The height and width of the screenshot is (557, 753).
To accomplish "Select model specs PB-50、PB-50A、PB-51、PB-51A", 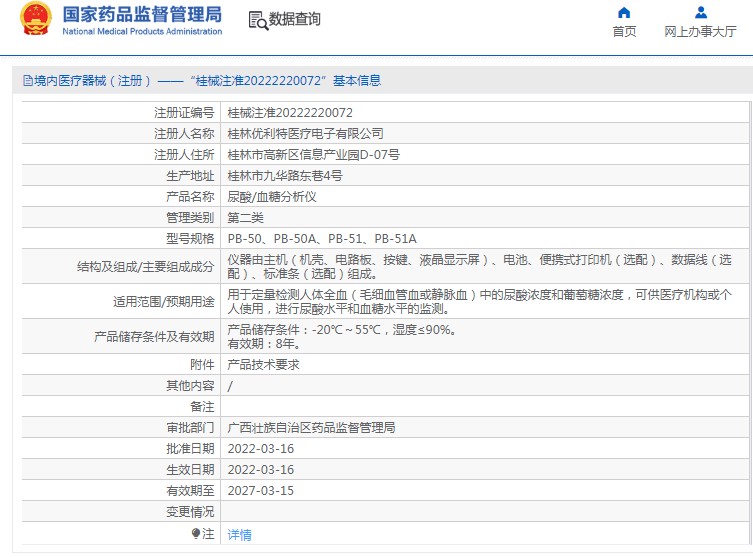I will tap(322, 239).
